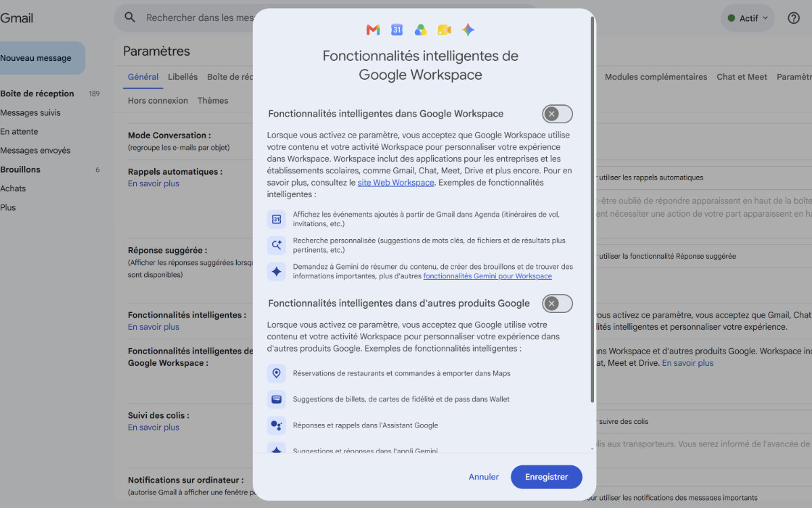This screenshot has height=508, width=812.
Task: Open the Hors connexion tab
Action: pos(158,100)
